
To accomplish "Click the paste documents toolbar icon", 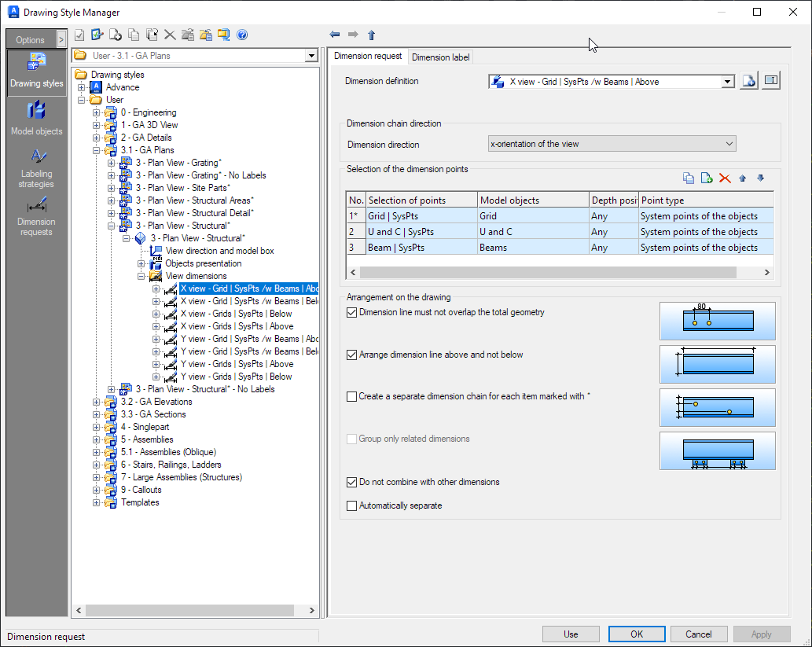I will pyautogui.click(x=152, y=35).
